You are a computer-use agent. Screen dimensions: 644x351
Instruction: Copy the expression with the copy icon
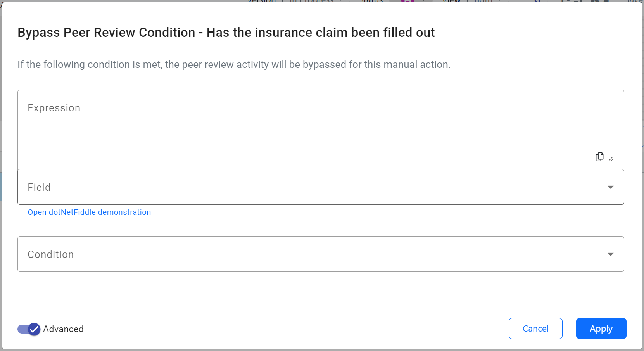point(599,157)
